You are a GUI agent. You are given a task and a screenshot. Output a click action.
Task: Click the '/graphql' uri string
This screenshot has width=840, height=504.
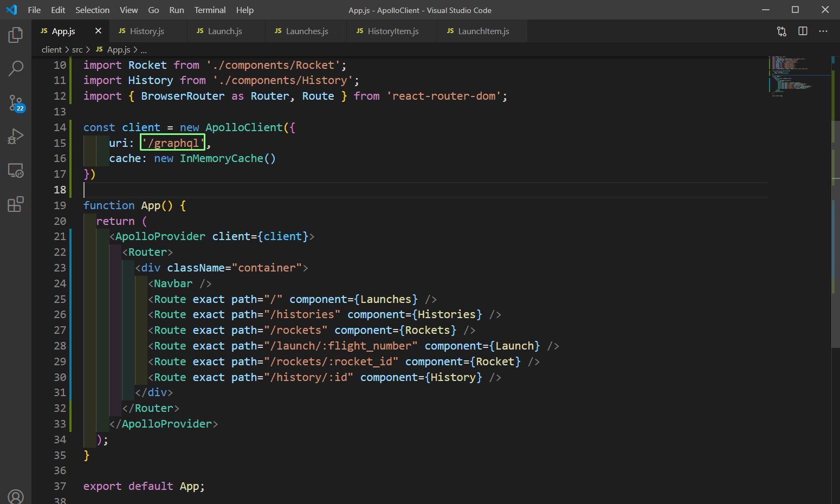click(x=173, y=143)
